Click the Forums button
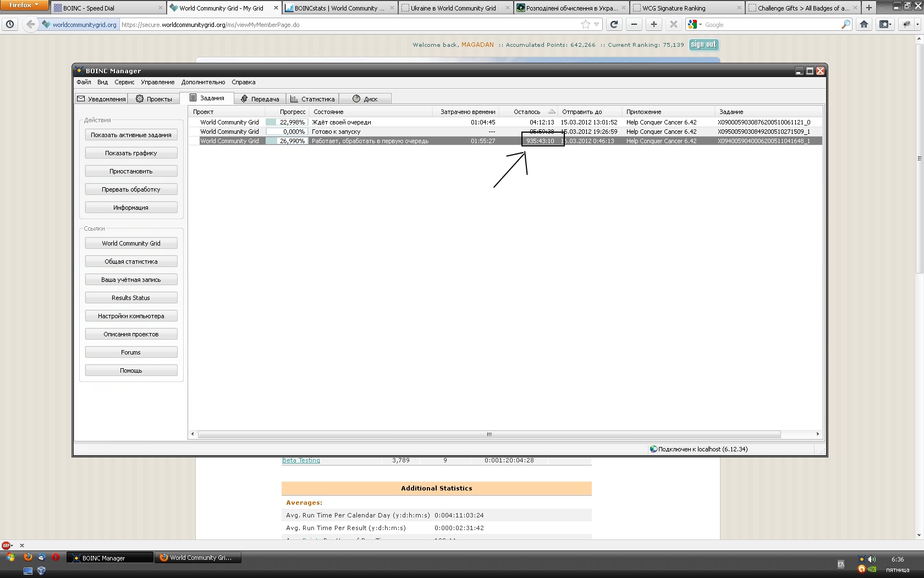The image size is (924, 578). pos(131,352)
